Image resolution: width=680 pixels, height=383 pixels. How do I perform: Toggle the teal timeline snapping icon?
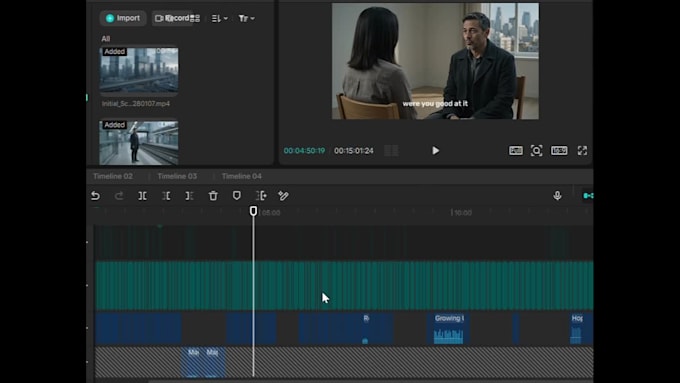pos(588,196)
